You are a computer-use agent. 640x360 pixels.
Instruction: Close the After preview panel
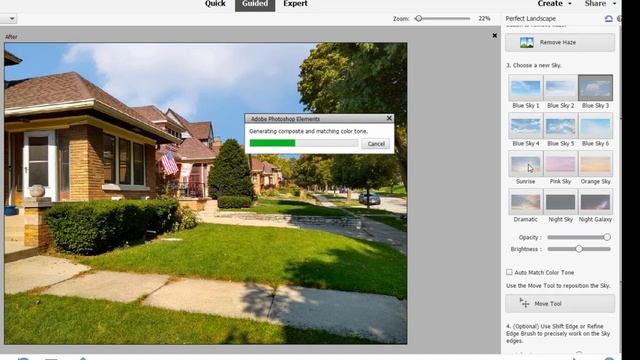click(x=494, y=36)
